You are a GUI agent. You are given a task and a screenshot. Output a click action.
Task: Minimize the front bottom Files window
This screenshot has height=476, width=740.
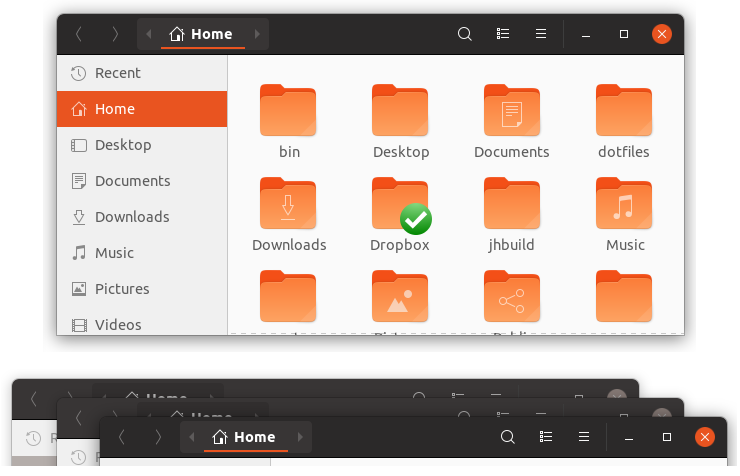click(x=629, y=437)
